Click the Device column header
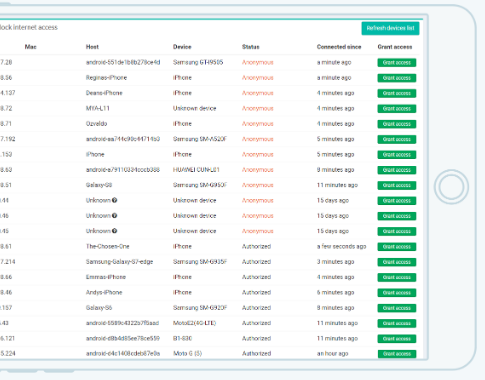 (182, 47)
